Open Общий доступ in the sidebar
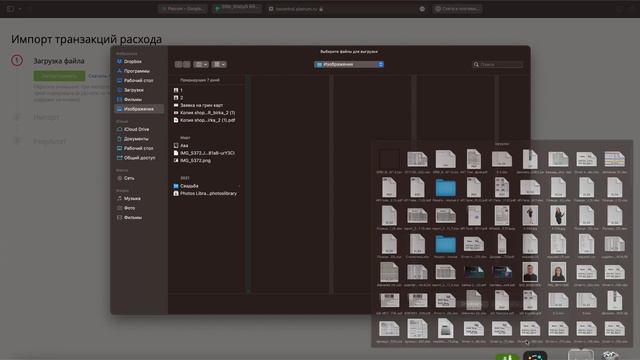640x360 pixels. [139, 158]
